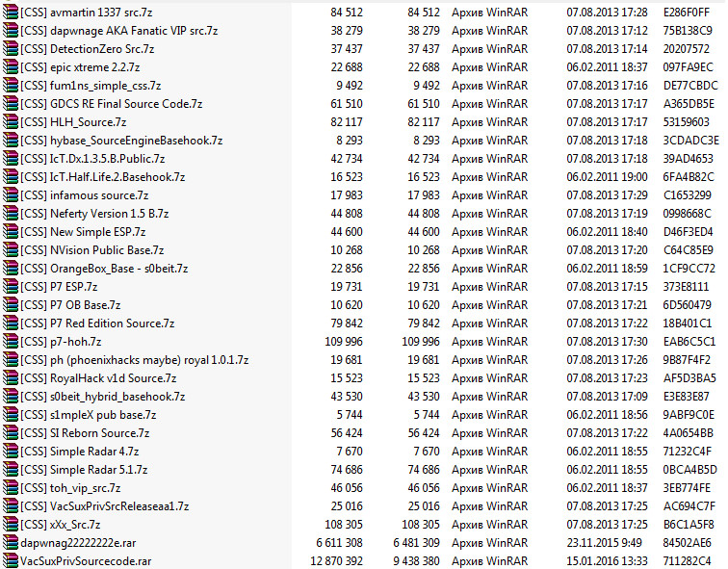Click the archive icon of s0beit_hybrid_basehook.7z
This screenshot has height=569, width=728.
click(11, 397)
